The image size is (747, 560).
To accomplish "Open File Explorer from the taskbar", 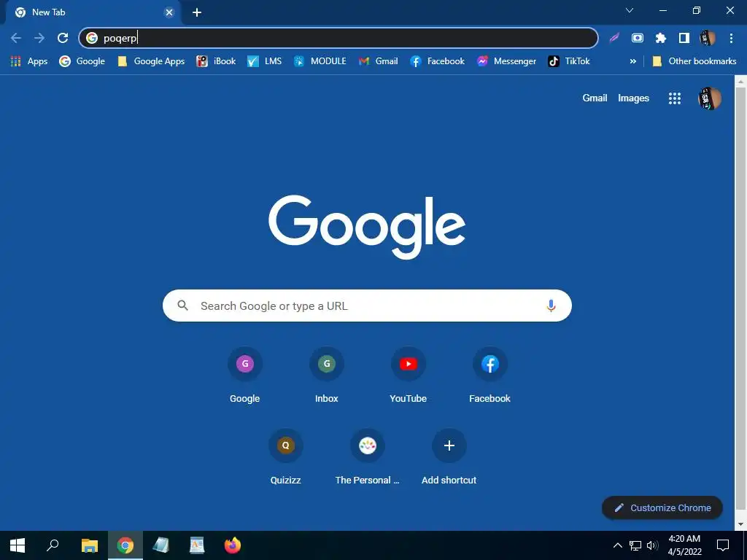I will [90, 545].
